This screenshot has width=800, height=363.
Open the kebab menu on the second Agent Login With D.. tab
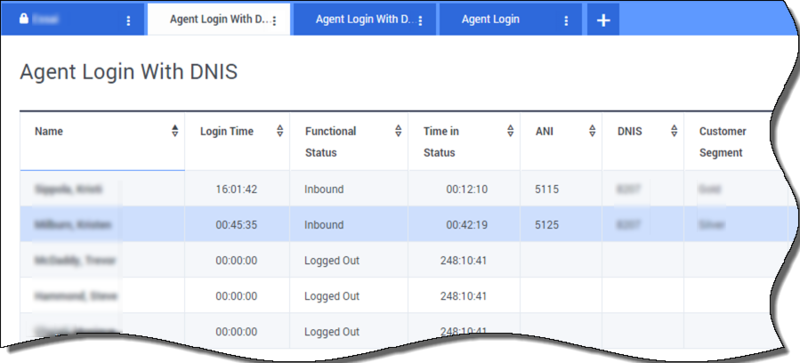pyautogui.click(x=420, y=20)
